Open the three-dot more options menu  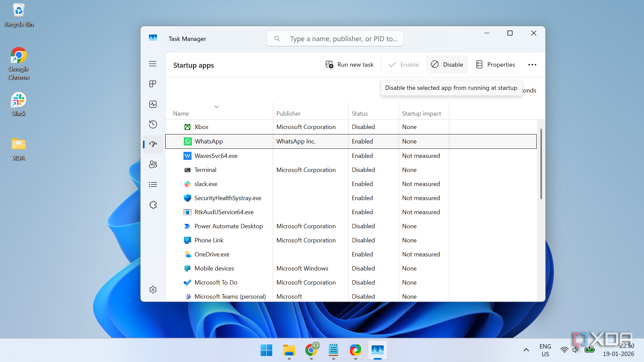coord(532,65)
